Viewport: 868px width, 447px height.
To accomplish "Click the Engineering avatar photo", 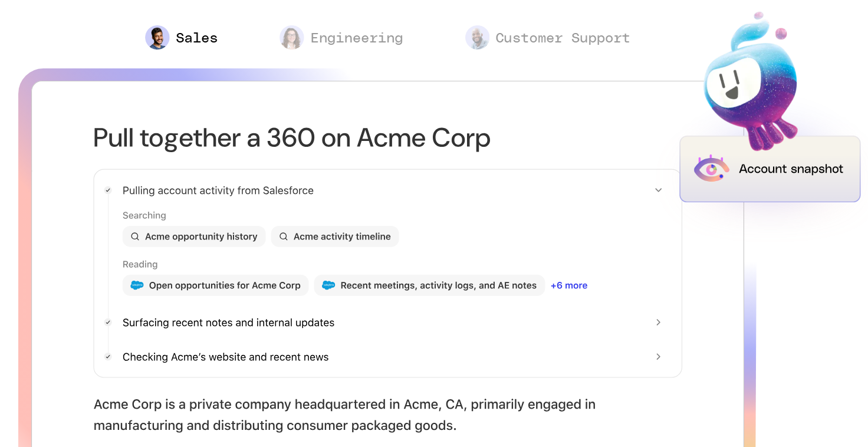I will point(291,38).
